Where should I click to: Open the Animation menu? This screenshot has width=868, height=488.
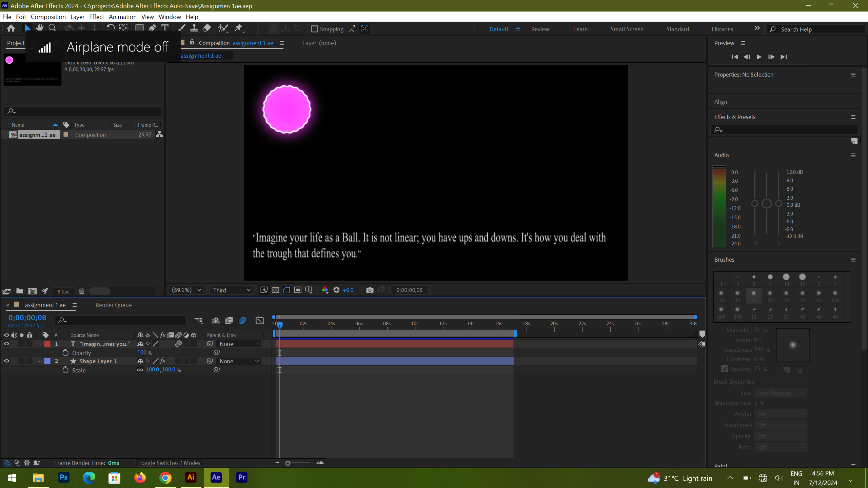(x=122, y=17)
